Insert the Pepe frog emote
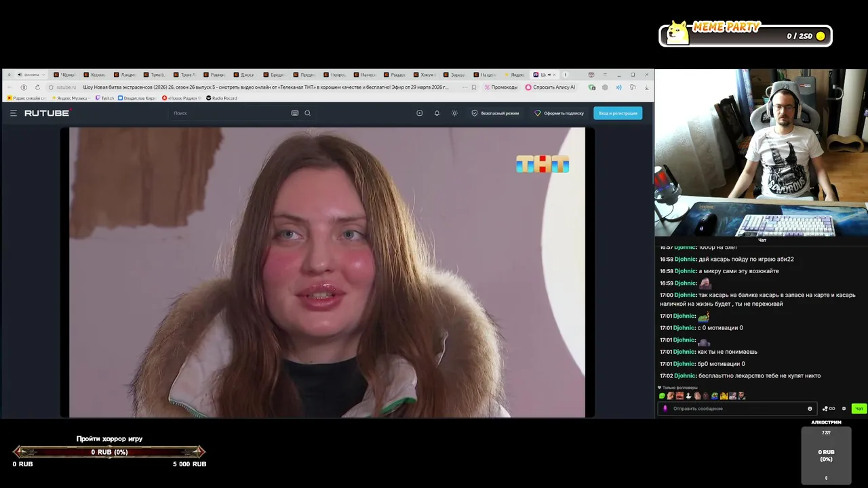Image resolution: width=868 pixels, height=488 pixels. 715,396
